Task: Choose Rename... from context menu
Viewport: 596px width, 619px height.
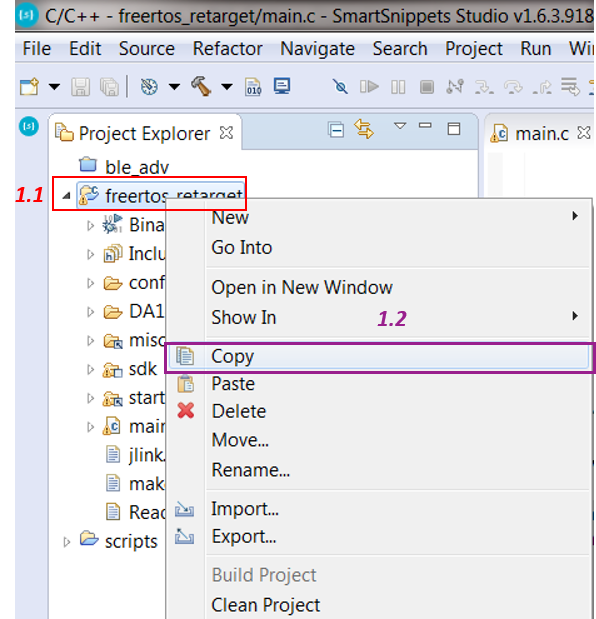Action: point(379,470)
